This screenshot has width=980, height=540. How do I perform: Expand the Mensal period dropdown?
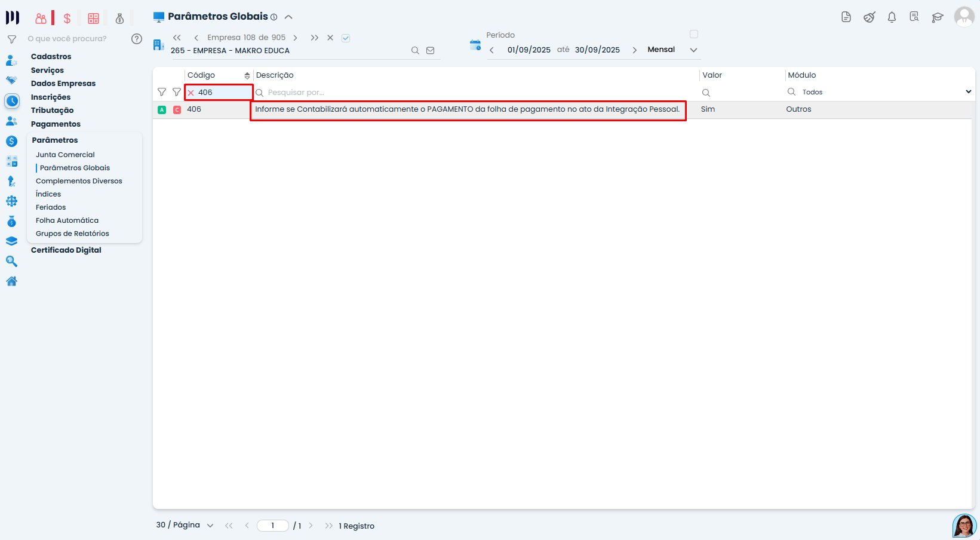693,50
